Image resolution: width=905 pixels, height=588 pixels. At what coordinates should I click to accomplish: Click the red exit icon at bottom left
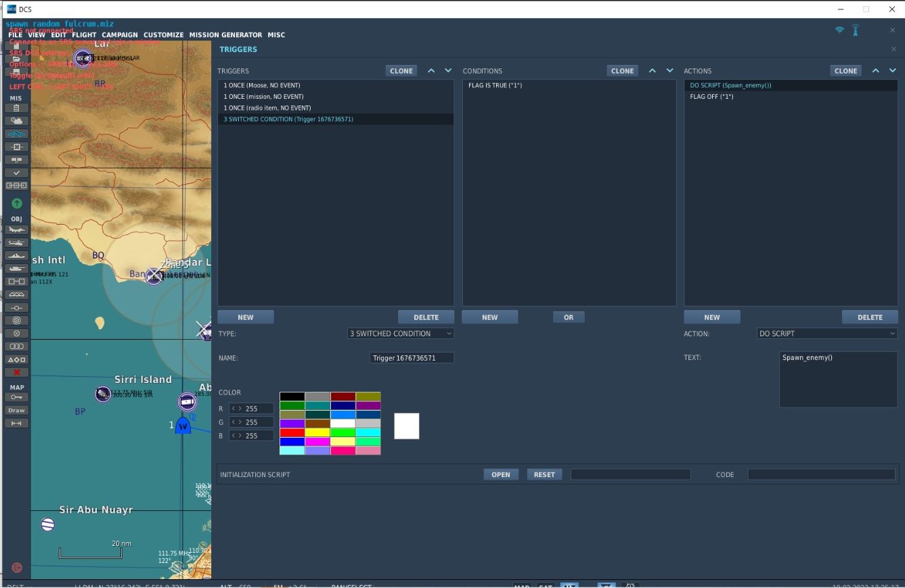(x=17, y=568)
